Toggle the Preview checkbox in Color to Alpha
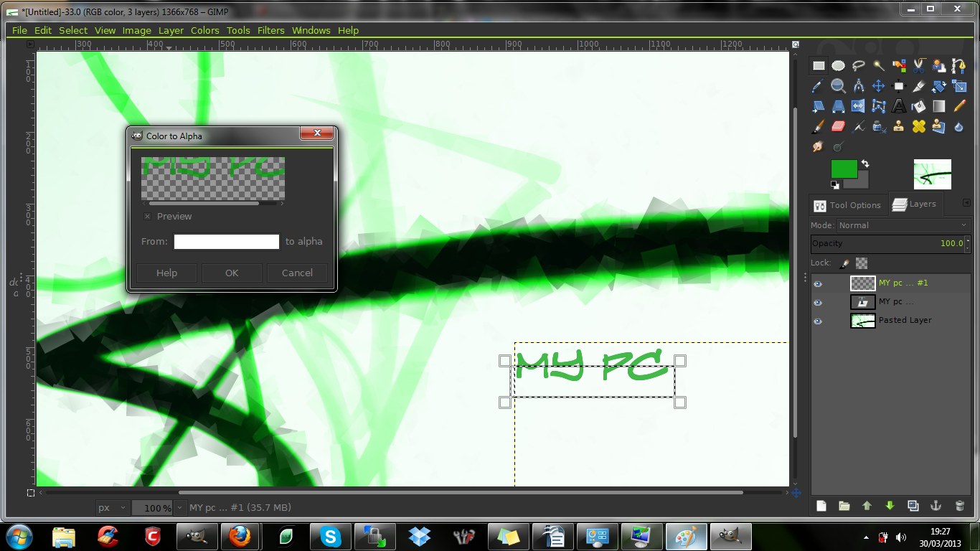The height and width of the screenshot is (551, 980). pyautogui.click(x=147, y=217)
